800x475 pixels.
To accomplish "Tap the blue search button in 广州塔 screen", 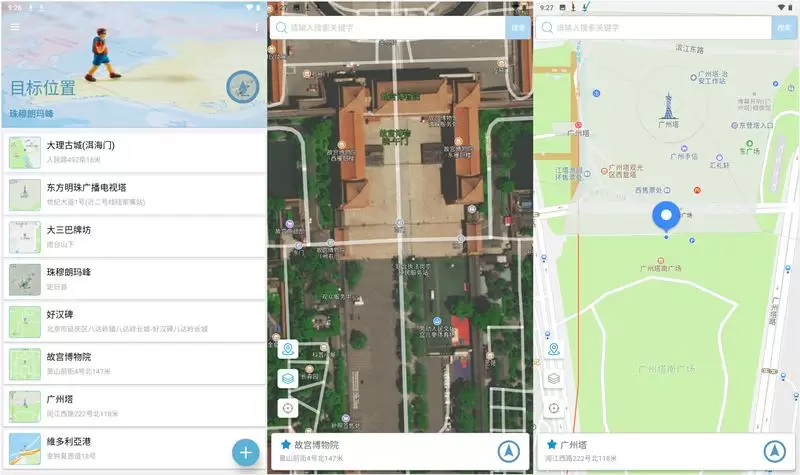I will [784, 28].
